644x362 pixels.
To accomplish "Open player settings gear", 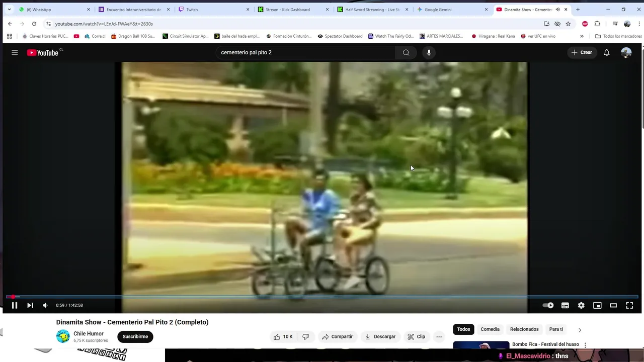I will (x=581, y=305).
